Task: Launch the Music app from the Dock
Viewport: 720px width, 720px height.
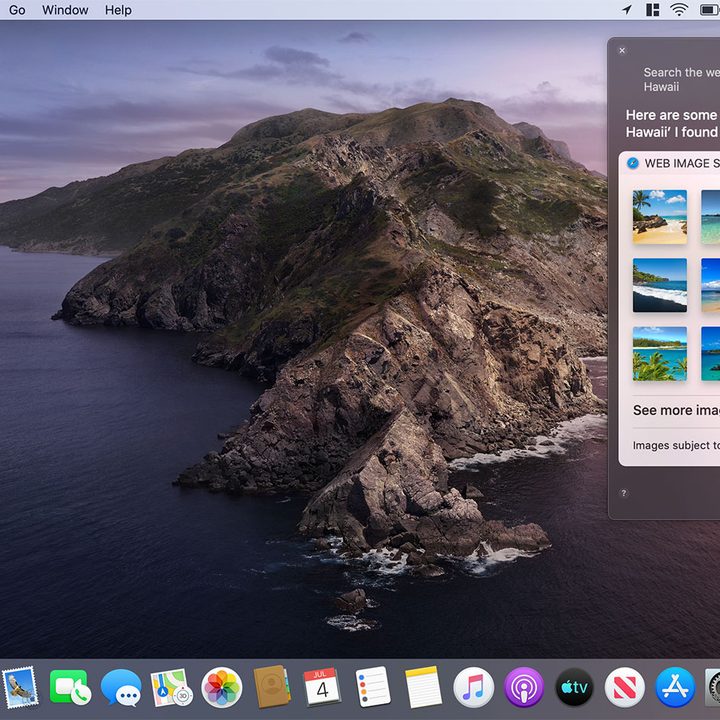Action: pos(473,687)
